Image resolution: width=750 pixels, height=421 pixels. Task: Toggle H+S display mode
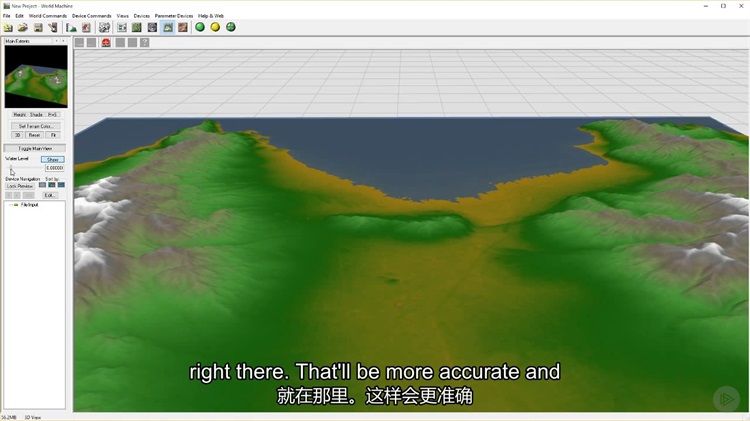[52, 115]
